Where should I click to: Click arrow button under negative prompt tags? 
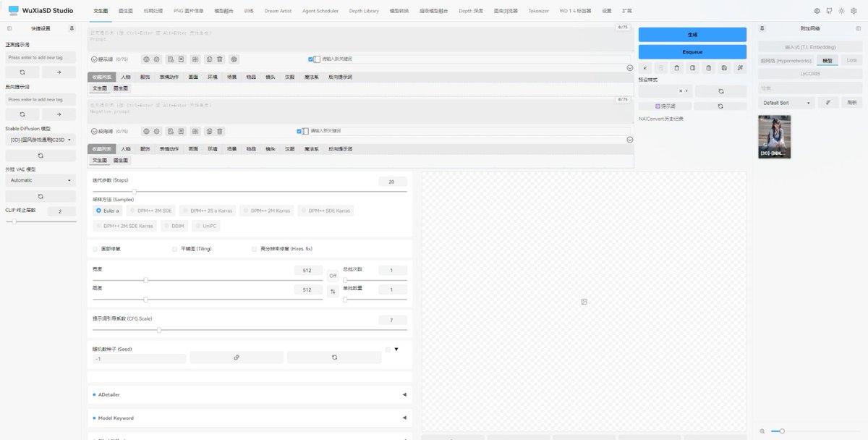(59, 114)
